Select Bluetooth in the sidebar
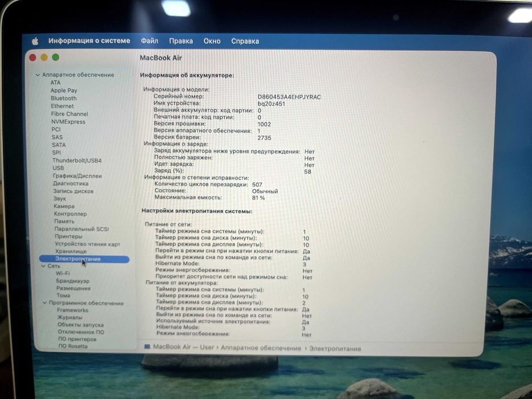Screen dimensions: 532x399 point(64,98)
